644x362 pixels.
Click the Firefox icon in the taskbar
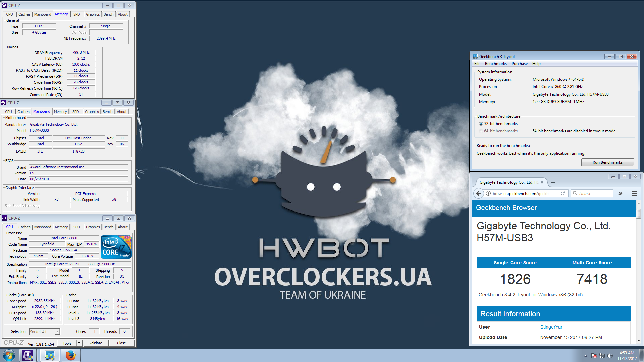coord(70,355)
